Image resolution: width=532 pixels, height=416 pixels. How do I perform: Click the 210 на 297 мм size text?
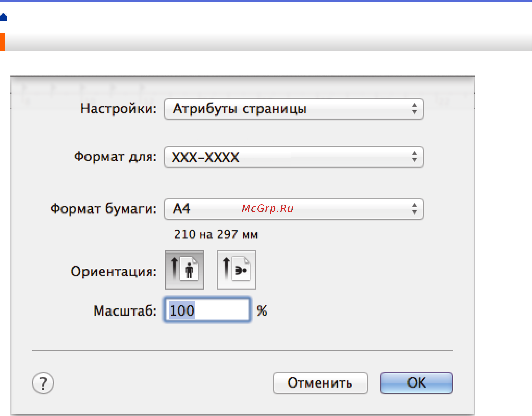pos(216,235)
